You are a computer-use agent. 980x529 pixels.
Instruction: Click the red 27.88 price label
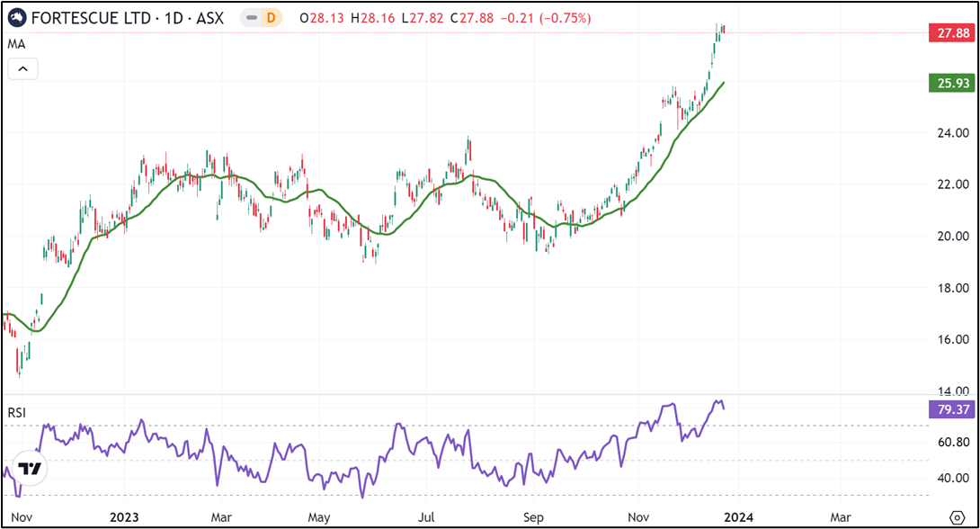point(952,32)
